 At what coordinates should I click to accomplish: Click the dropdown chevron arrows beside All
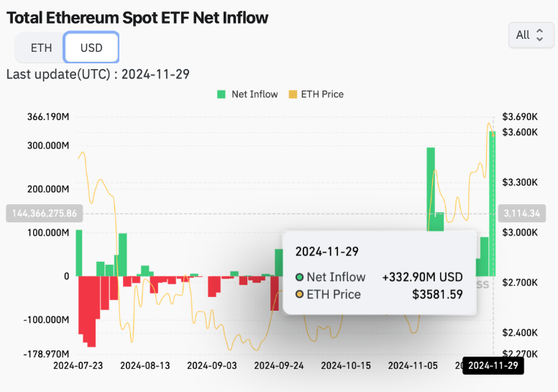pyautogui.click(x=540, y=35)
